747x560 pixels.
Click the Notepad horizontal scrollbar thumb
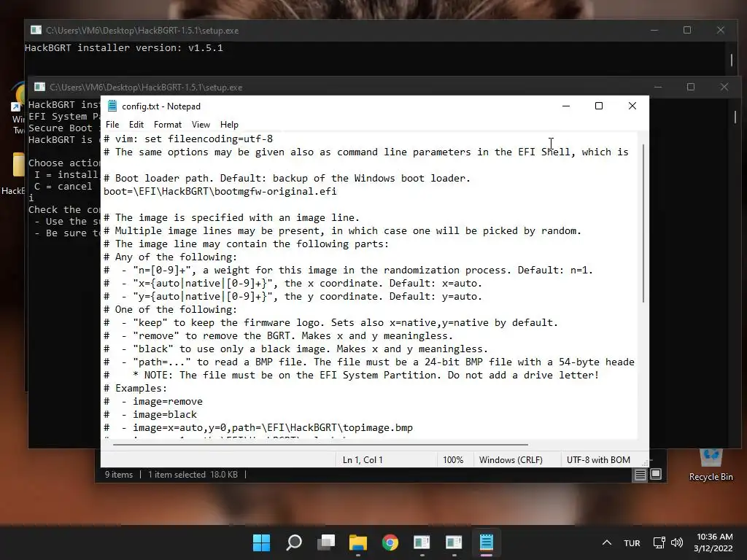point(320,444)
